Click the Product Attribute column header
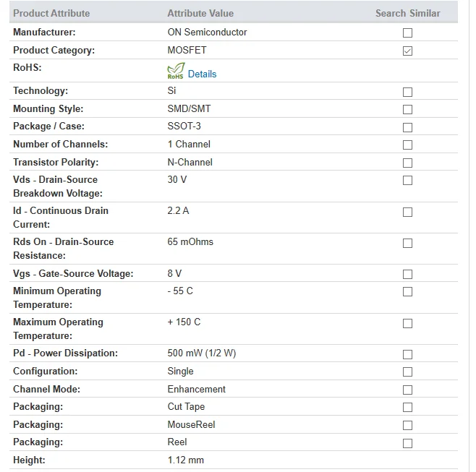Image resolution: width=476 pixels, height=472 pixels. coord(51,13)
